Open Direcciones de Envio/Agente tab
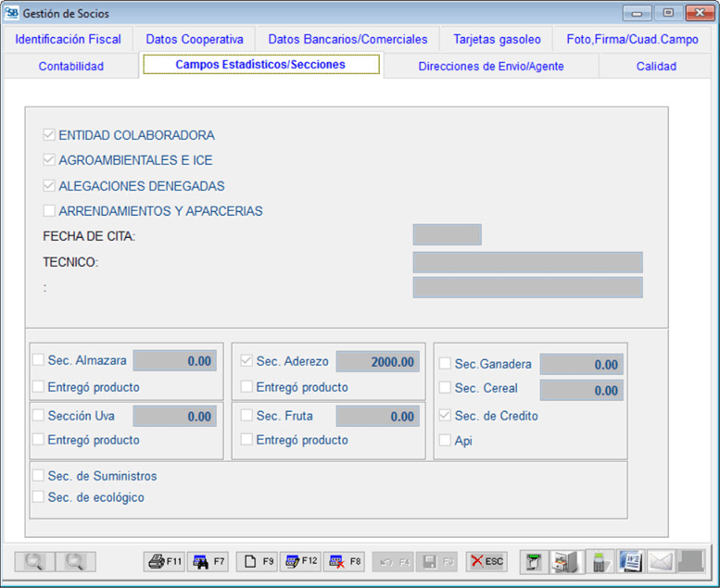The width and height of the screenshot is (720, 588). 491,66
